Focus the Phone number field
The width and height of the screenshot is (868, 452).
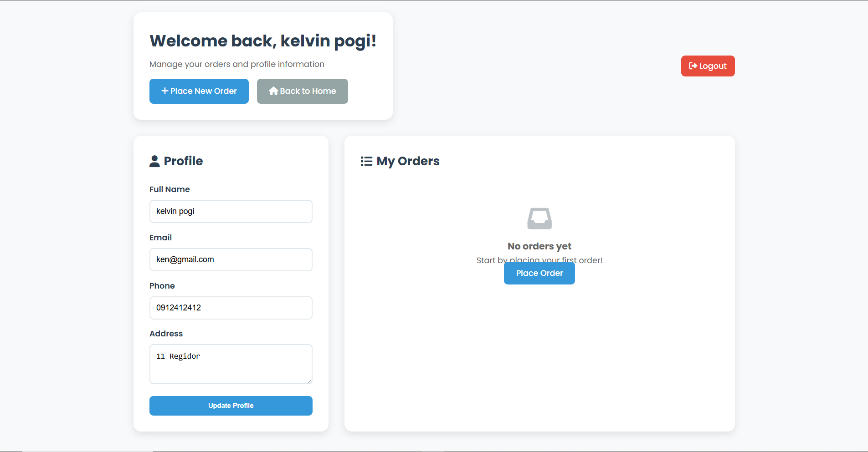[231, 308]
